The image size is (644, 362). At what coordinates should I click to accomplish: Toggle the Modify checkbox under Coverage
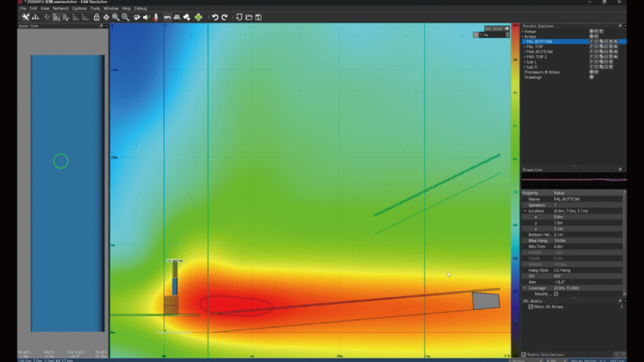click(556, 294)
